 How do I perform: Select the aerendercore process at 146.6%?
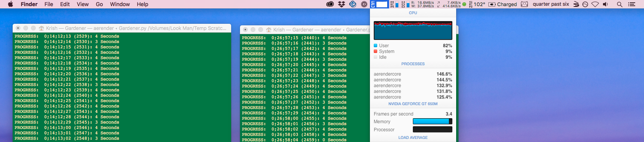[x=413, y=74]
